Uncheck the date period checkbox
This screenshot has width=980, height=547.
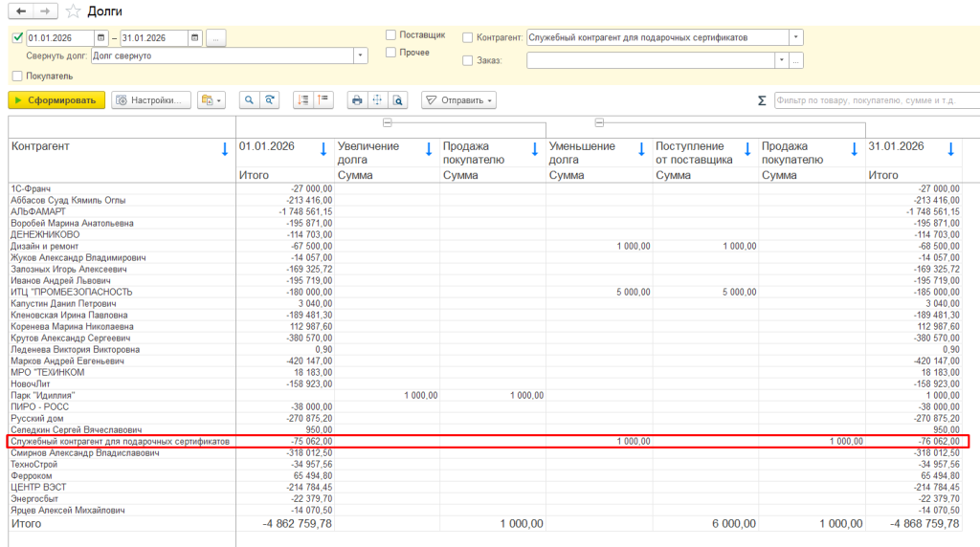point(17,38)
